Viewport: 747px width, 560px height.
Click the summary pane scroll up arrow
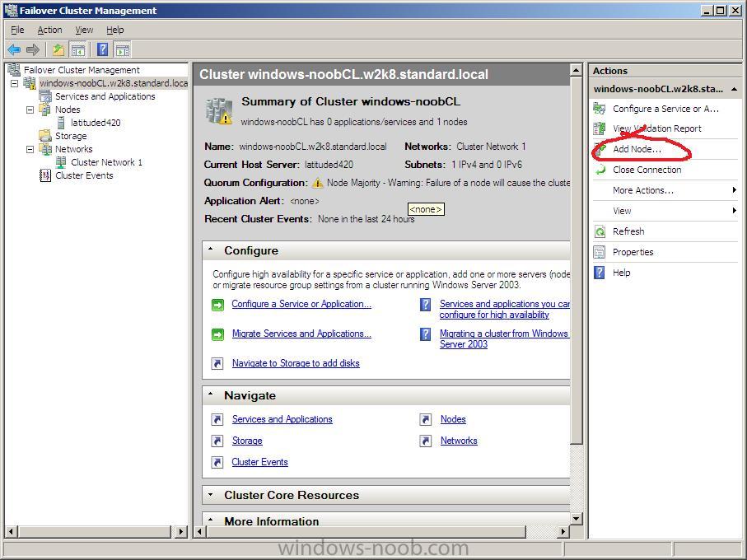(x=577, y=71)
